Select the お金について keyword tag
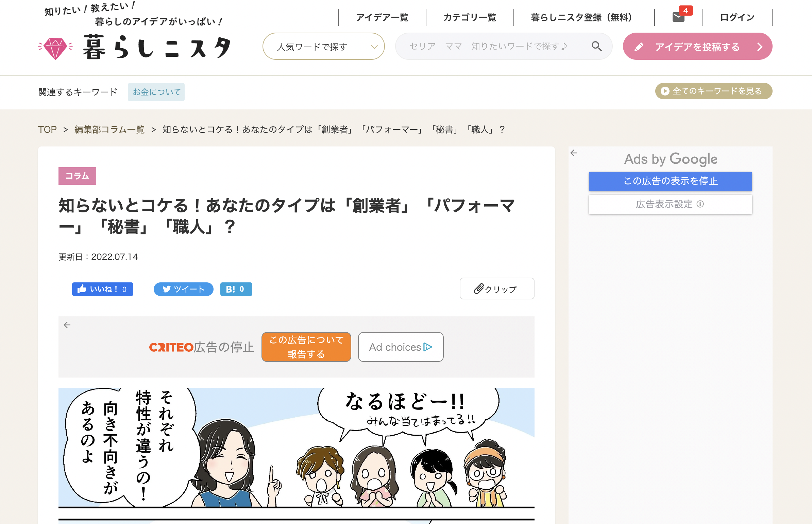812x524 pixels. (156, 91)
